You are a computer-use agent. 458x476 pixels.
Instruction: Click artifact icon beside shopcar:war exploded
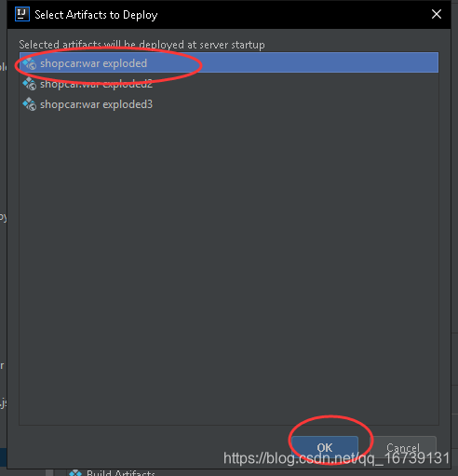point(30,63)
